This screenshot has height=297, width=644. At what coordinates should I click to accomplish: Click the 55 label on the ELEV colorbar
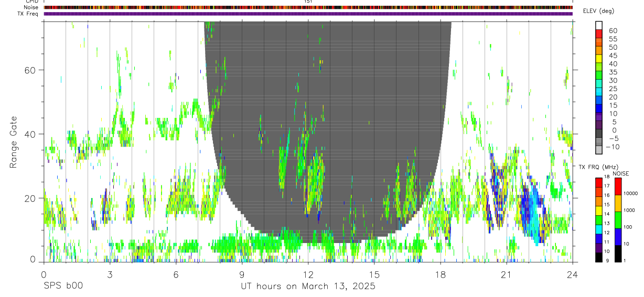613,39
